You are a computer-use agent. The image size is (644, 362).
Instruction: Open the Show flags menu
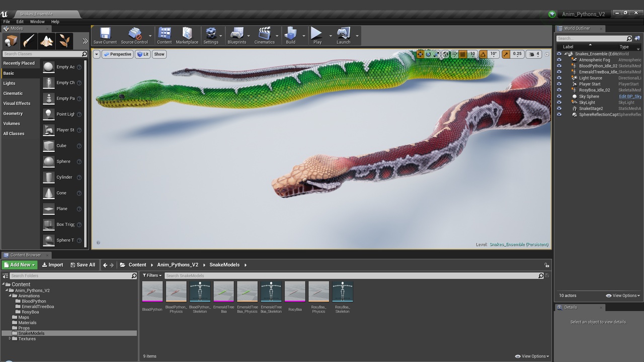(159, 54)
